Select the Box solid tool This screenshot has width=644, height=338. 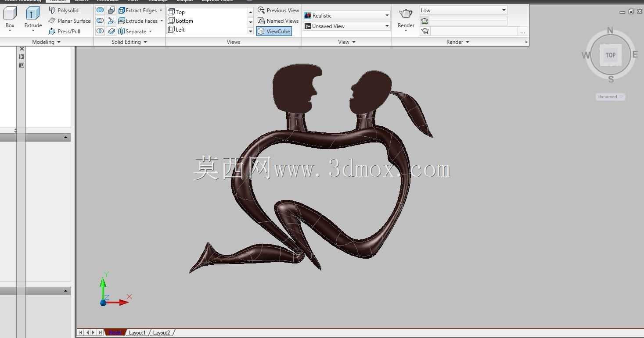10,17
